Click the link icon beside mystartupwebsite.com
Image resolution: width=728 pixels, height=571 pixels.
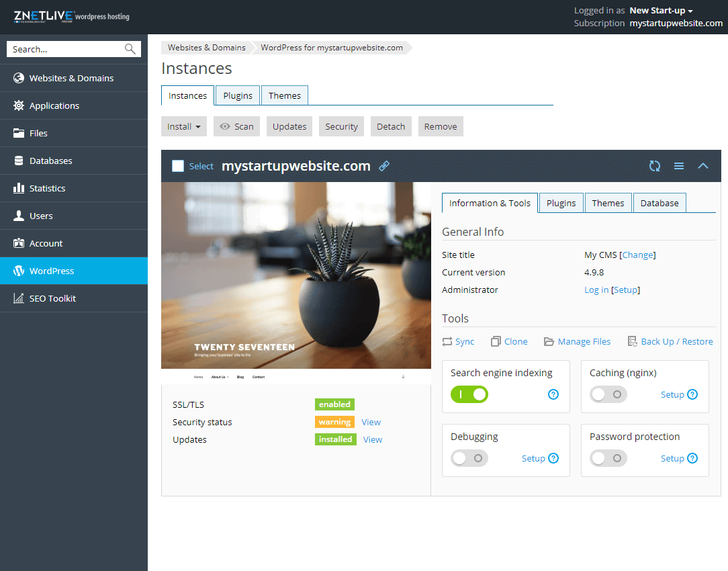point(384,166)
